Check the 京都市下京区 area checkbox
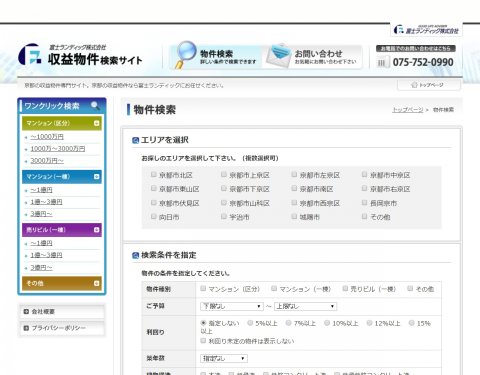480x375 pixels. point(224,188)
